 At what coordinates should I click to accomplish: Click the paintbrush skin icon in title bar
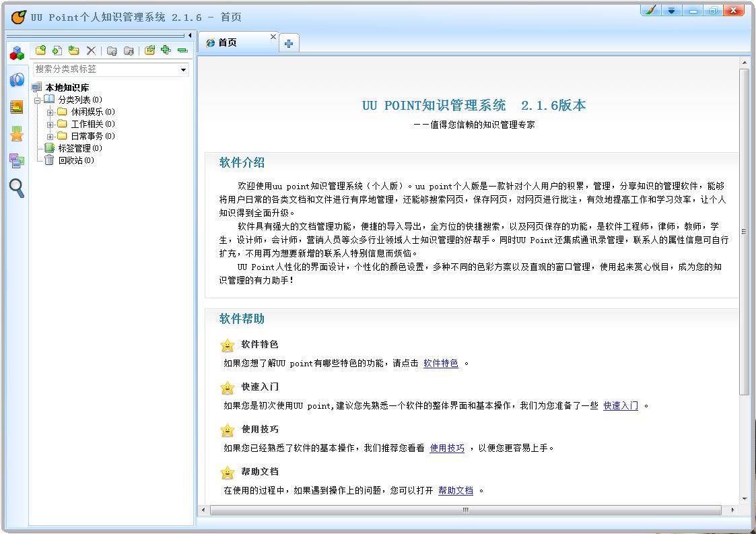pos(650,10)
